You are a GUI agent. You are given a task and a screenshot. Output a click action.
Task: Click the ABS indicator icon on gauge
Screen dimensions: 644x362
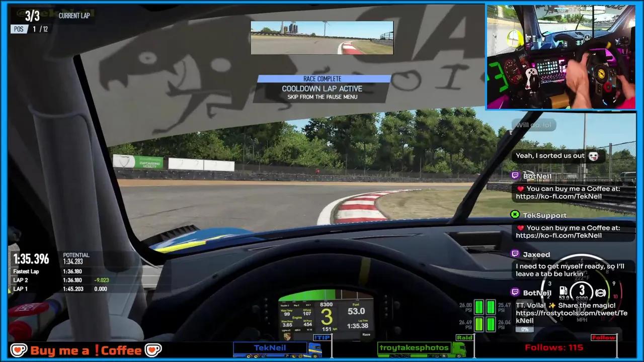click(x=600, y=292)
